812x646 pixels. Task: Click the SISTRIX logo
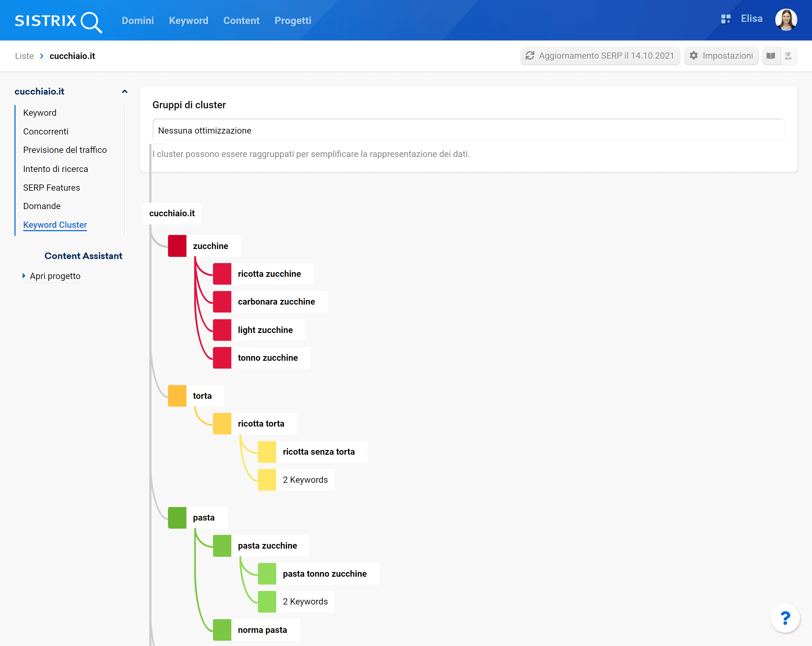click(x=58, y=22)
